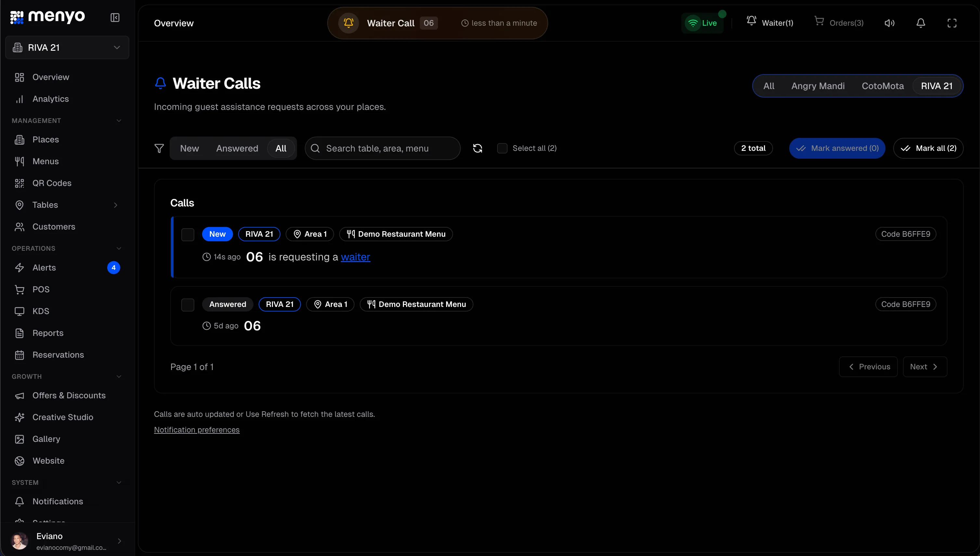Click the Search table, area, menu field

382,148
